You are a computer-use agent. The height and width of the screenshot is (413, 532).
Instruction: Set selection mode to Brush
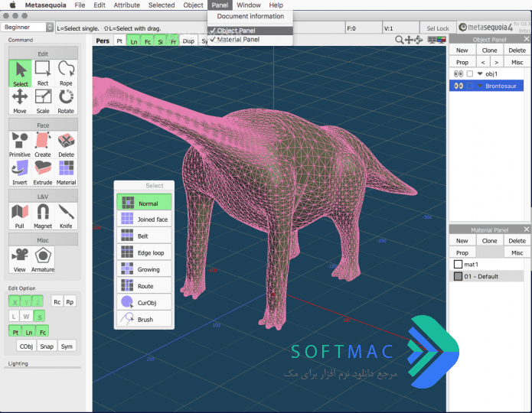[144, 319]
